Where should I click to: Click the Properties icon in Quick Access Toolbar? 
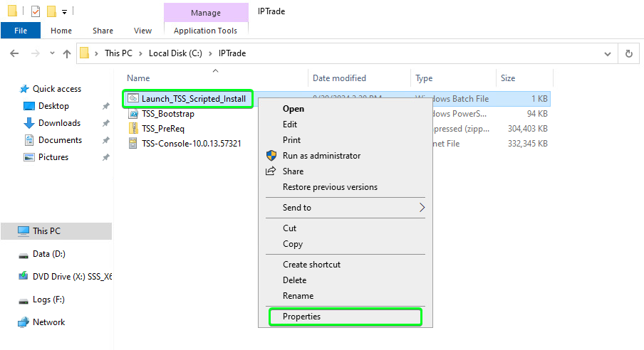tap(36, 11)
